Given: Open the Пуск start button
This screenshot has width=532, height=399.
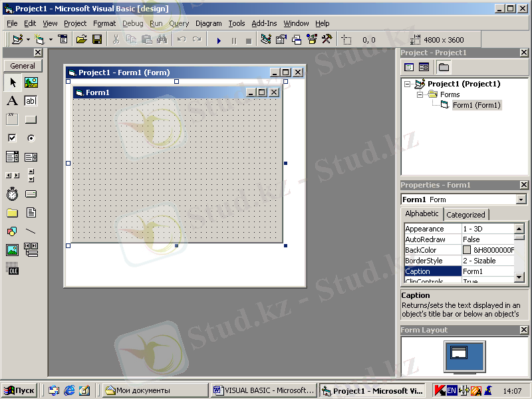Looking at the screenshot, I should pos(19,390).
